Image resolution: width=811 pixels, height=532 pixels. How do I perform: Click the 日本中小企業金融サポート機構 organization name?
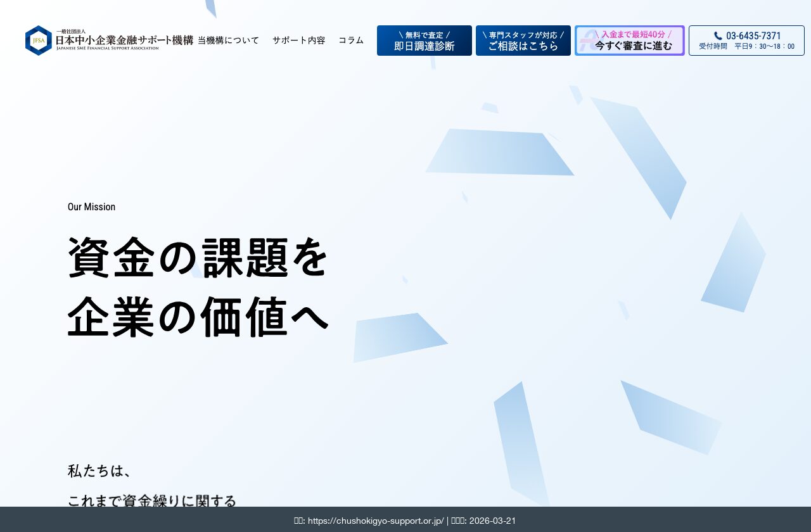click(x=124, y=39)
